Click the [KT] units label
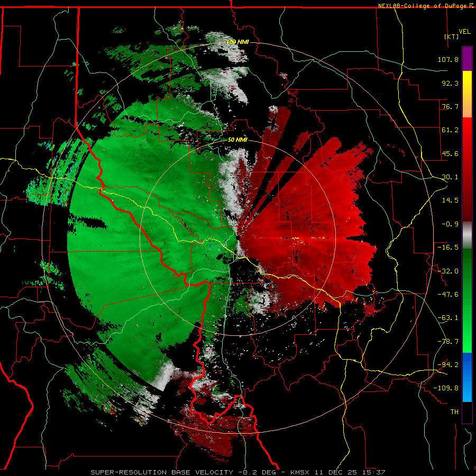476x476 pixels. [452, 36]
